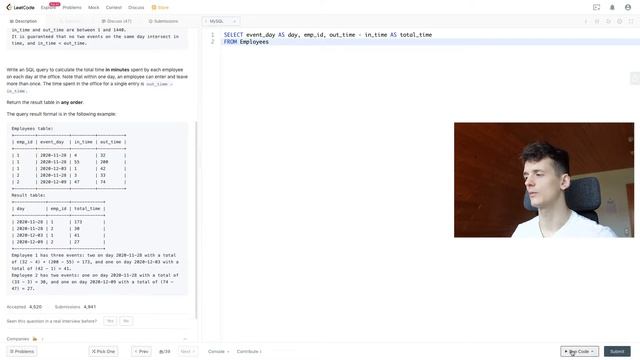
Task: Open the MySQL language dropdown
Action: pos(221,21)
